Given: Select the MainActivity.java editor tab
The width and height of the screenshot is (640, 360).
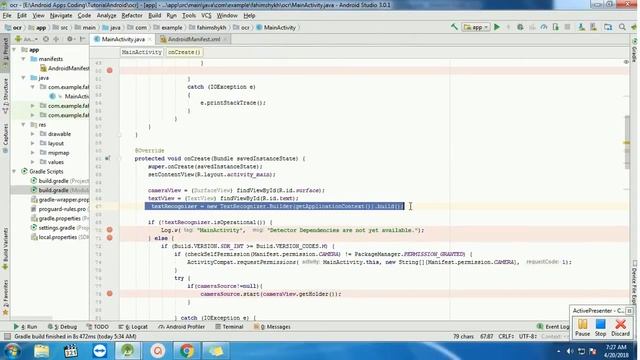Looking at the screenshot, I should point(123,39).
